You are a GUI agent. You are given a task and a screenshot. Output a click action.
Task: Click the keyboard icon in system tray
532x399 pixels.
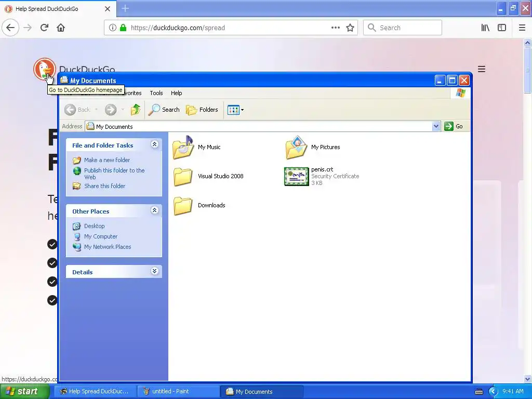(479, 392)
